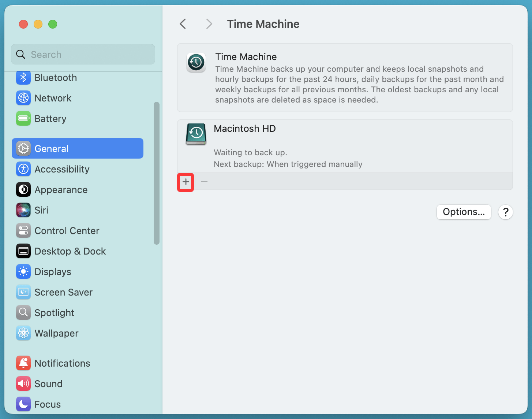The image size is (532, 419).
Task: Click the Bluetooth icon in sidebar
Action: (23, 78)
